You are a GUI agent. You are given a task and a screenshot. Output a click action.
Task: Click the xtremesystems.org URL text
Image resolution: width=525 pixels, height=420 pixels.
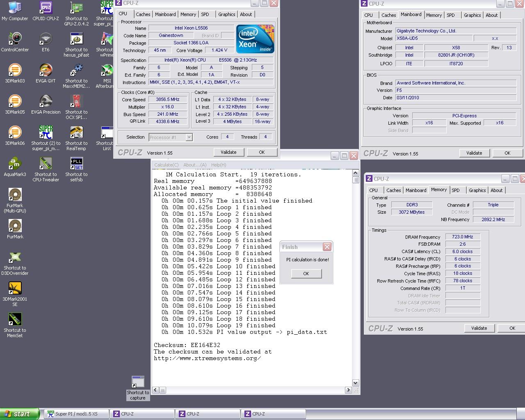207,358
